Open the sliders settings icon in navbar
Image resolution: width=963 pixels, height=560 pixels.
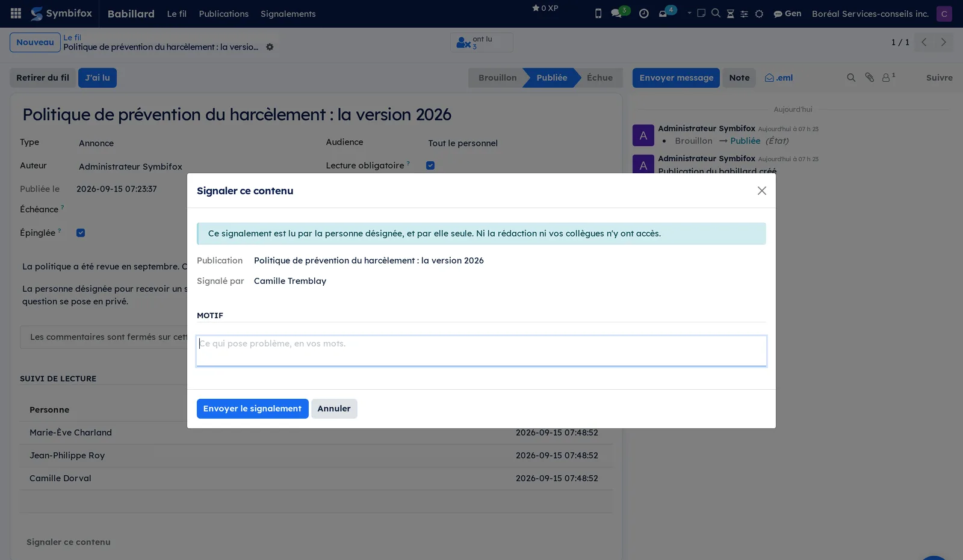pyautogui.click(x=745, y=14)
